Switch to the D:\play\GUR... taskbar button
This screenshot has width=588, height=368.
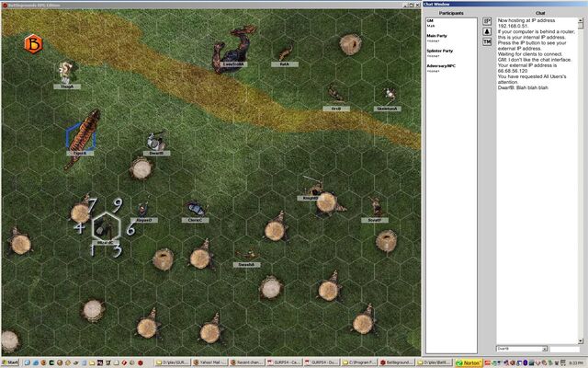coord(172,362)
